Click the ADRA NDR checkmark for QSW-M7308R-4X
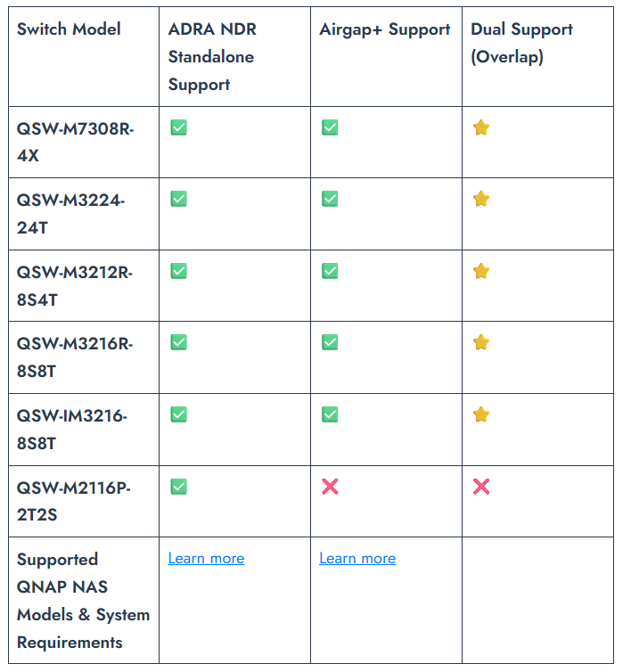631x672 pixels. [x=178, y=127]
